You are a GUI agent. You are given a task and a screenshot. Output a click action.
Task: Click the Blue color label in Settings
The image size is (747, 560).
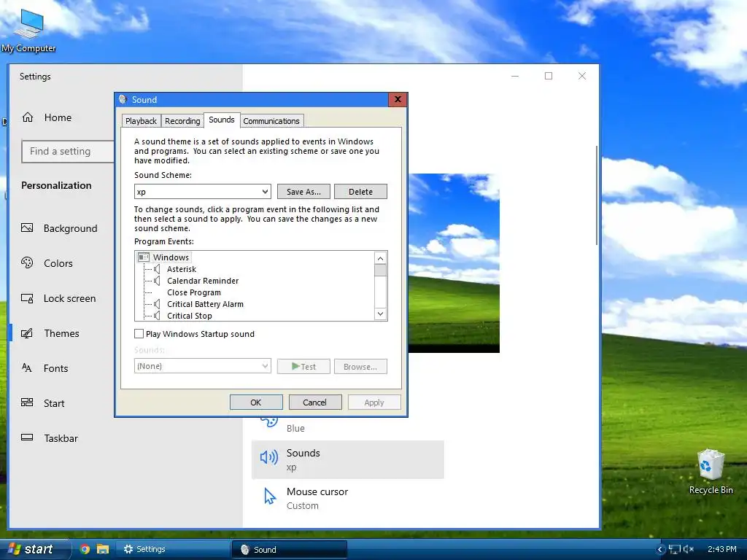(x=295, y=428)
